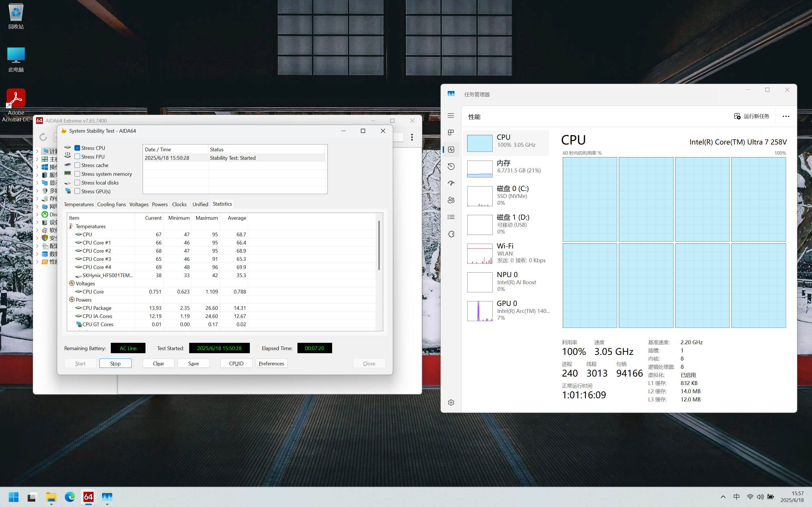
Task: Expand the first AIDA64 tree node
Action: [37, 151]
